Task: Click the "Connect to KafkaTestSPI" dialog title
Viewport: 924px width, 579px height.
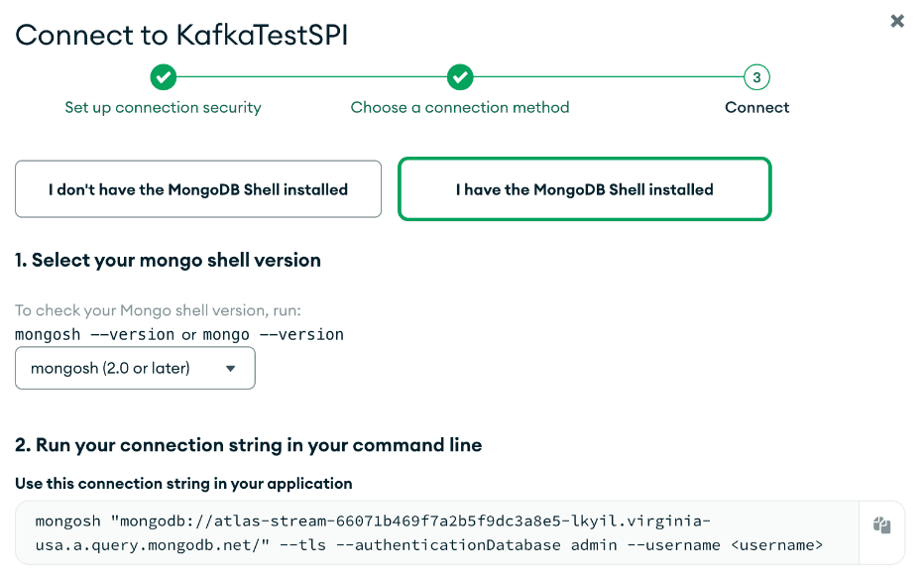Action: pos(181,35)
